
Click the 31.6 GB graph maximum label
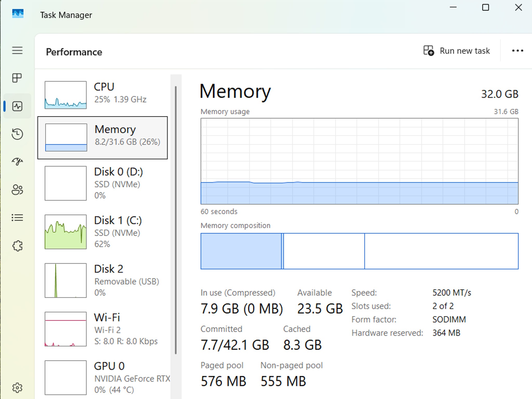[x=506, y=112]
